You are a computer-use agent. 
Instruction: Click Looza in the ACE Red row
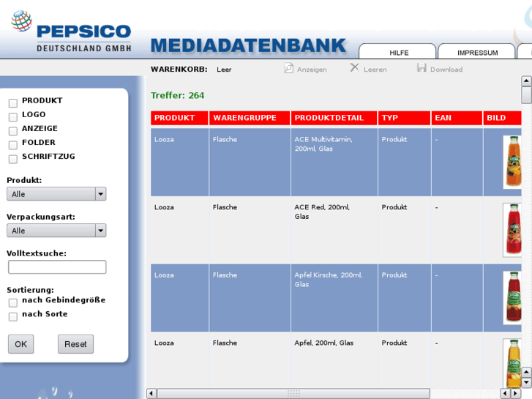164,207
